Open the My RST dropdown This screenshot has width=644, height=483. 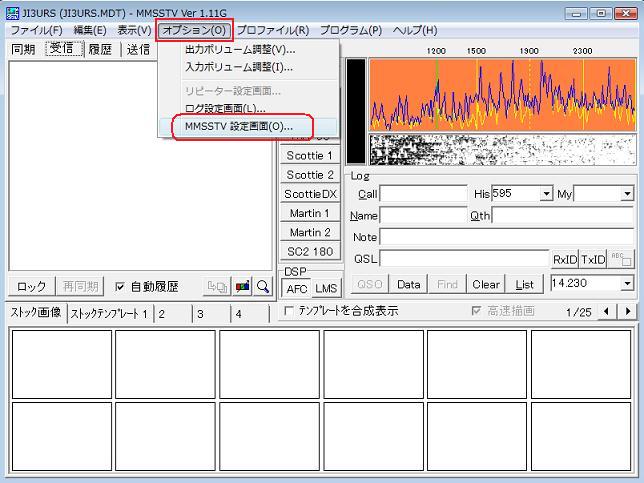click(x=627, y=193)
